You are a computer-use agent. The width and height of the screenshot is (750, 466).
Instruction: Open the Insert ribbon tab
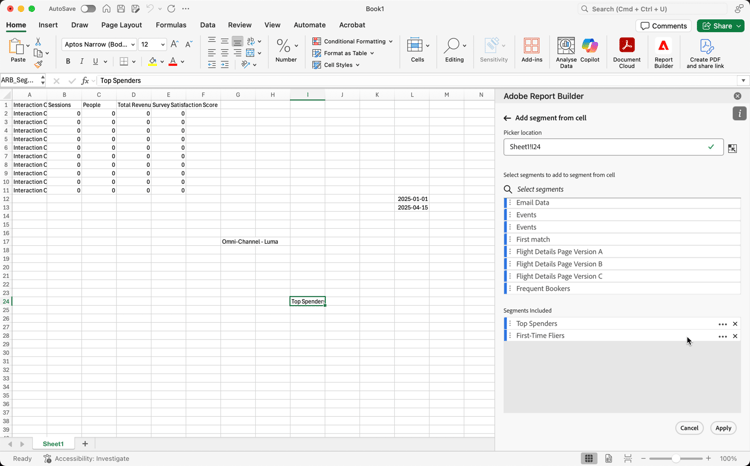pos(48,25)
